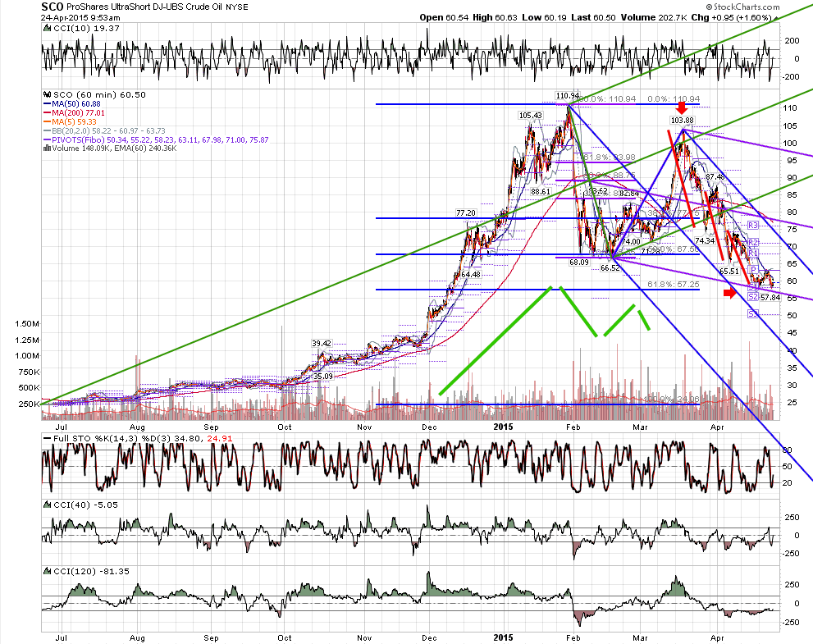This screenshot has height=644, width=813.
Task: Click the 39.42 price label
Action: coord(322,343)
